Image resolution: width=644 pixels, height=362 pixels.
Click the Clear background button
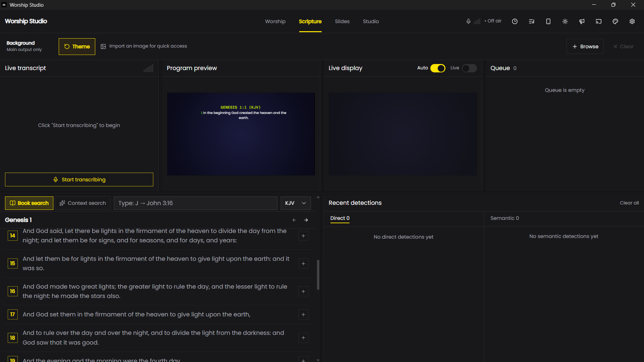pos(624,47)
